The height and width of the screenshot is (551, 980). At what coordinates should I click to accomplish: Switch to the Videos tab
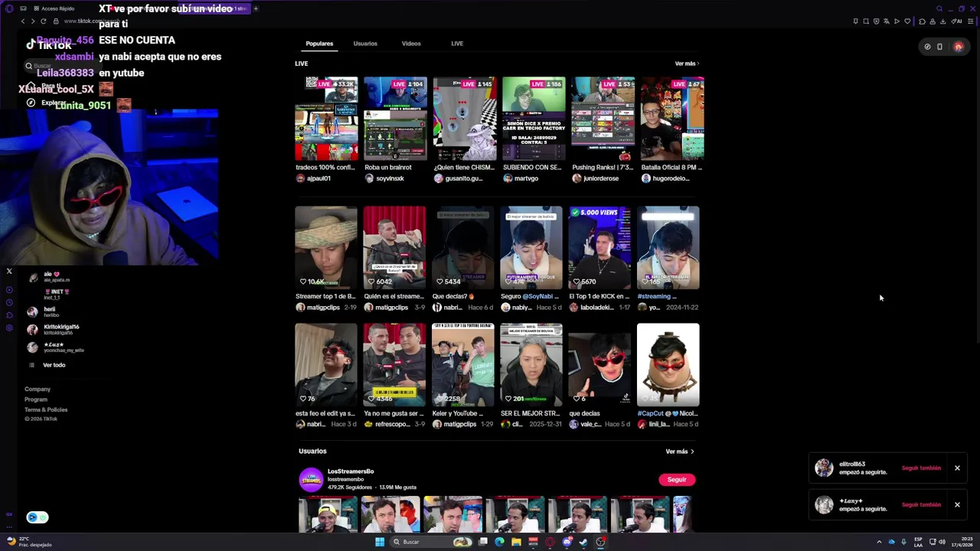(411, 44)
